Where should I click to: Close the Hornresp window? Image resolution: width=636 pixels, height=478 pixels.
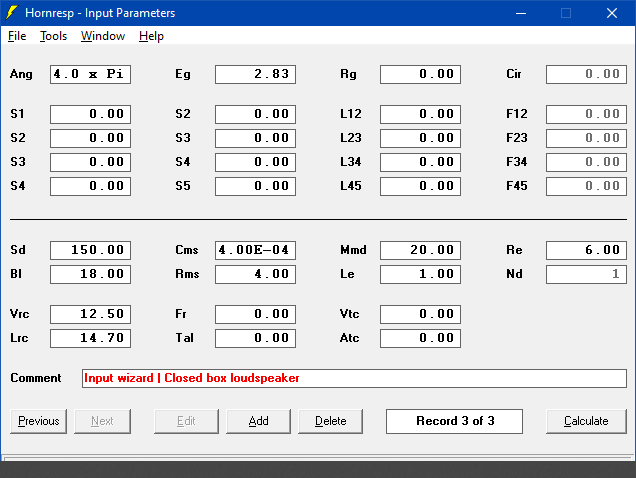tap(612, 13)
